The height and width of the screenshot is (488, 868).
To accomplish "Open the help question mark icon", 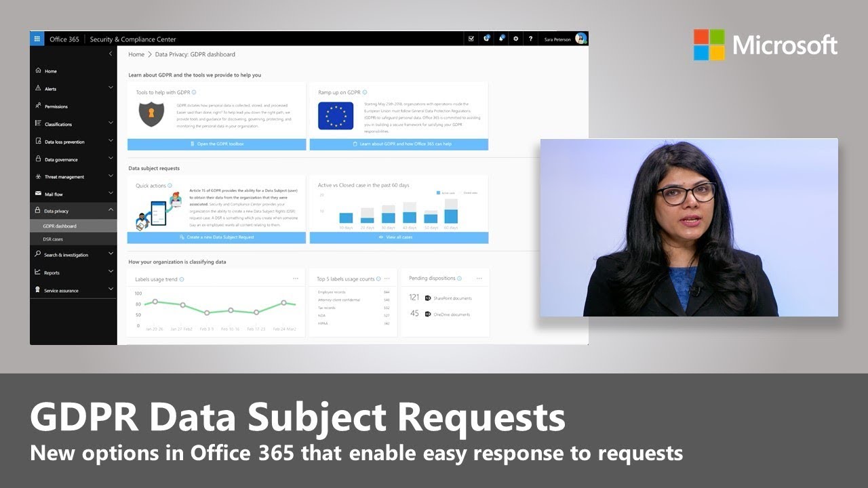I will 530,39.
